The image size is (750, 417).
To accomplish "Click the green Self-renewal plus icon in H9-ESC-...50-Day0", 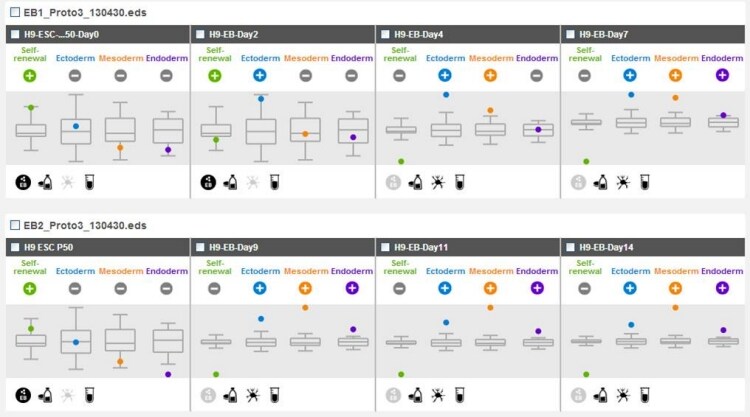I will (x=30, y=75).
